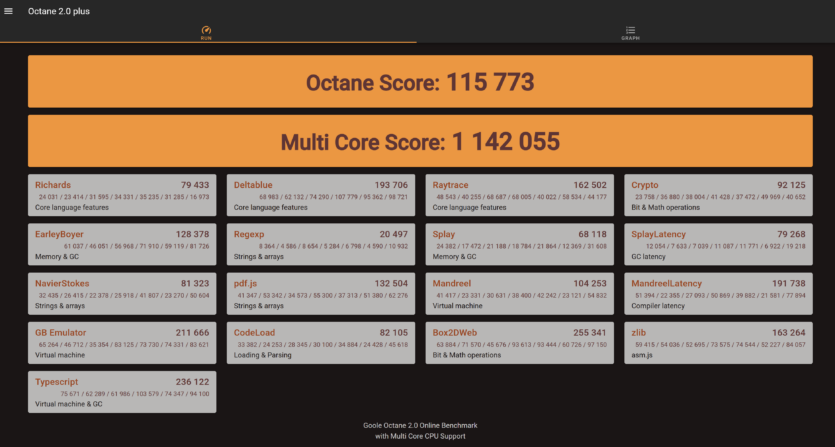Click the CodeLoad benchmark title
Viewport: 835px width, 447px height.
point(254,332)
